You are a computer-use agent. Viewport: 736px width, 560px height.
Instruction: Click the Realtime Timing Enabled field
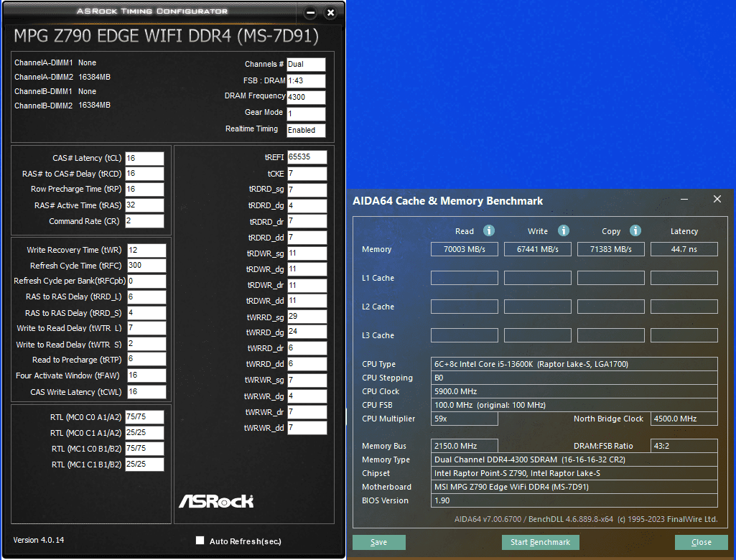pos(306,130)
